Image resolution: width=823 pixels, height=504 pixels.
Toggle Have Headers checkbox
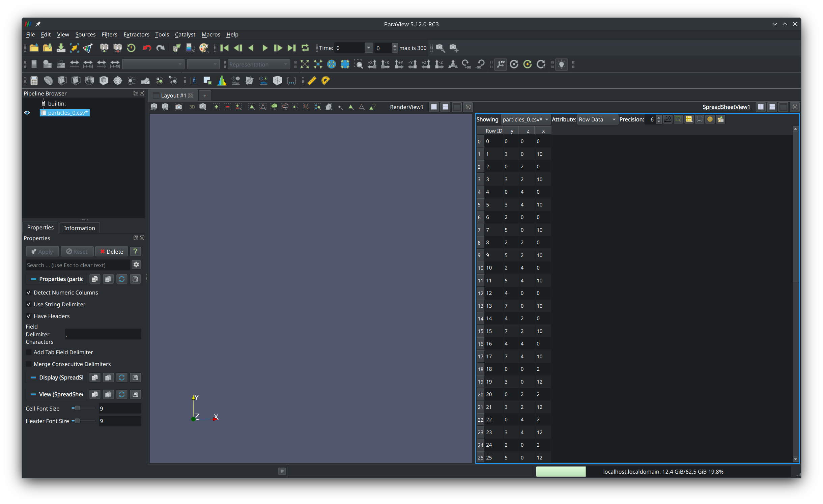tap(29, 316)
